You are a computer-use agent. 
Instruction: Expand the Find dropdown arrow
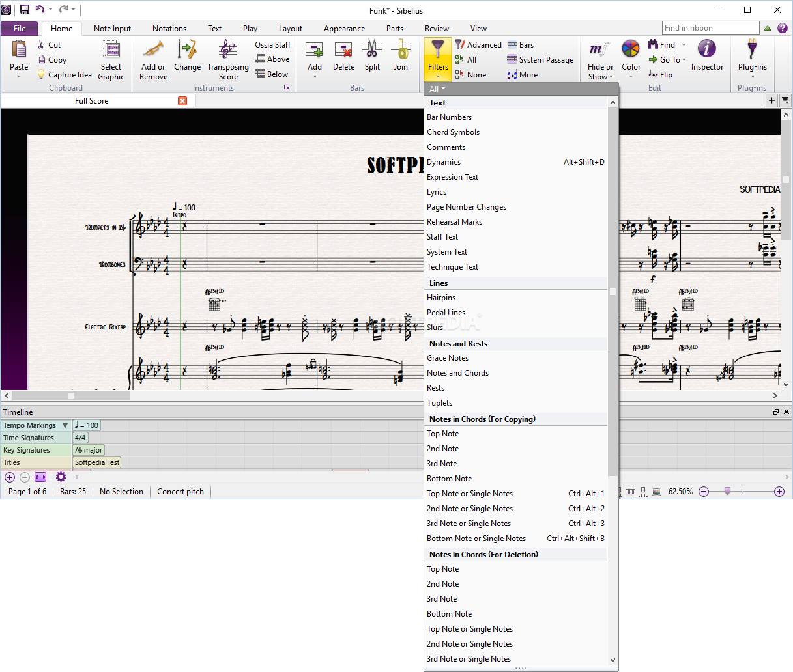684,45
